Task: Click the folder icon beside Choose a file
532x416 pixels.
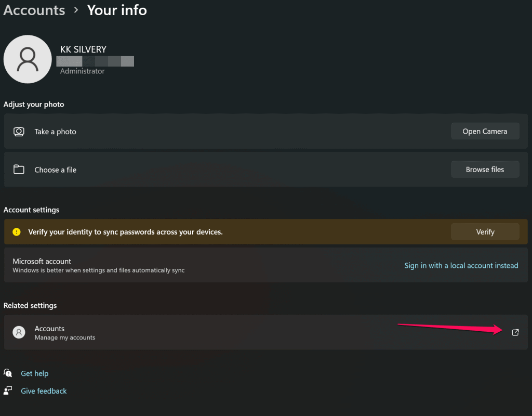Action: click(19, 169)
